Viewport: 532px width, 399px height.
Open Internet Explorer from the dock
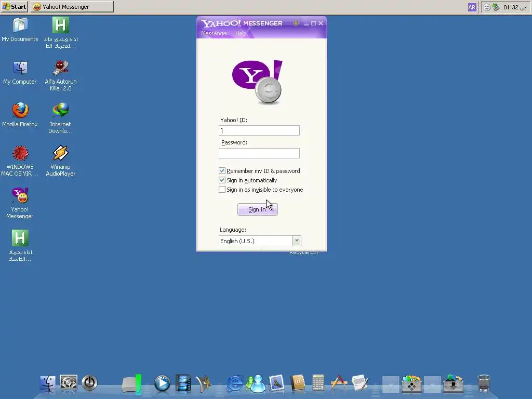point(235,384)
